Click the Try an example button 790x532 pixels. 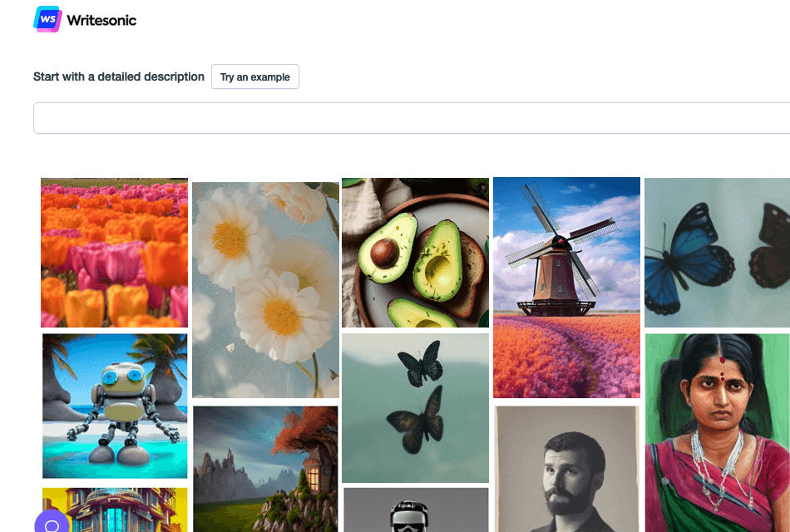255,76
